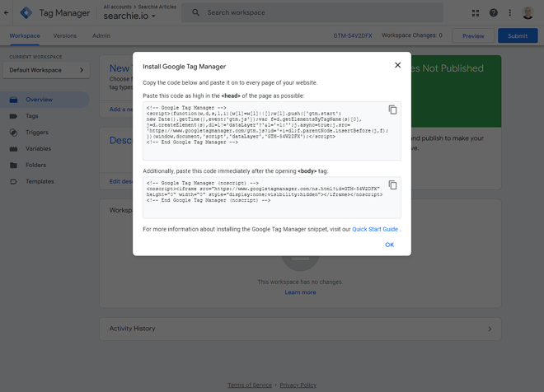Screen dimensions: 544x392
Task: Click the Activity History heading
Action: pyautogui.click(x=132, y=329)
